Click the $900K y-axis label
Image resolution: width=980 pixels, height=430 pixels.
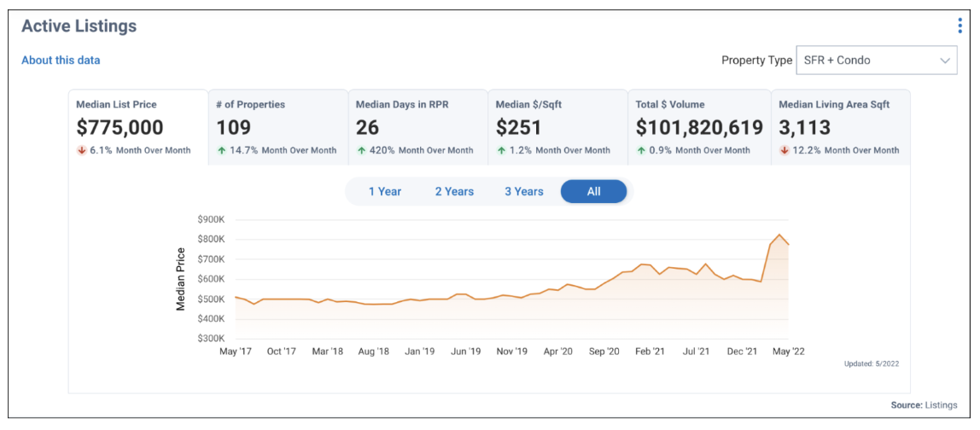click(211, 219)
